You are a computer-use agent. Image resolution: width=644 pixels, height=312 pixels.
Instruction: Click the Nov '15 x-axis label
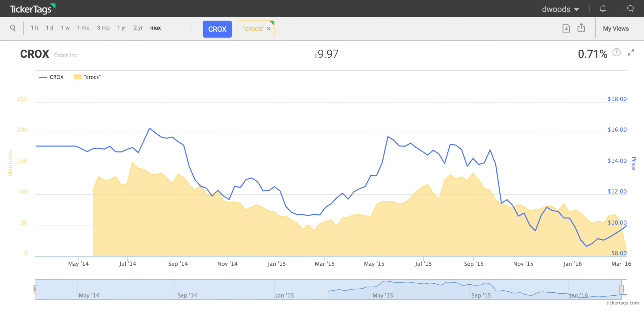[523, 264]
